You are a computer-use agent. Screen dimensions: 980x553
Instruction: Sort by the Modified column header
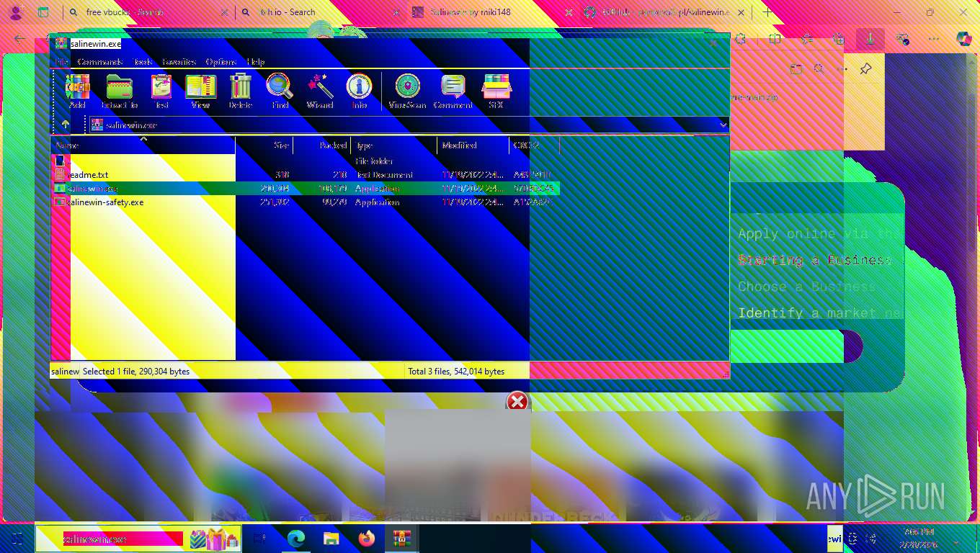(x=473, y=145)
